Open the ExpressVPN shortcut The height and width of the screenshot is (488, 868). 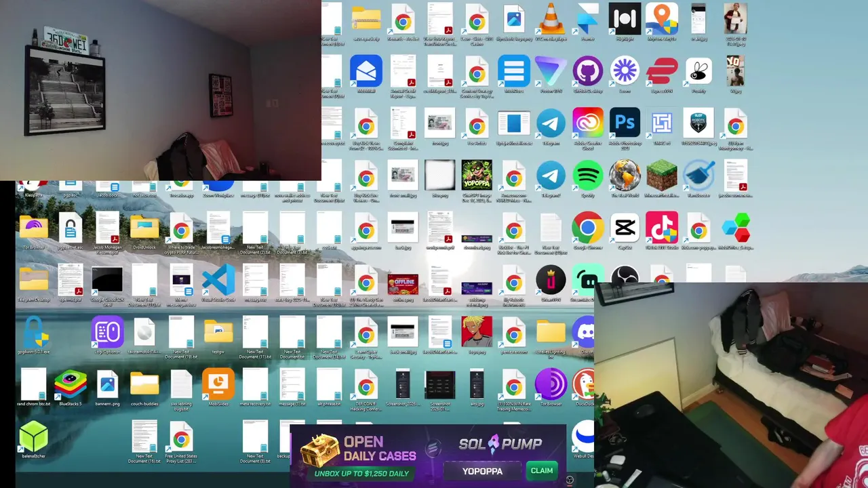click(x=661, y=72)
